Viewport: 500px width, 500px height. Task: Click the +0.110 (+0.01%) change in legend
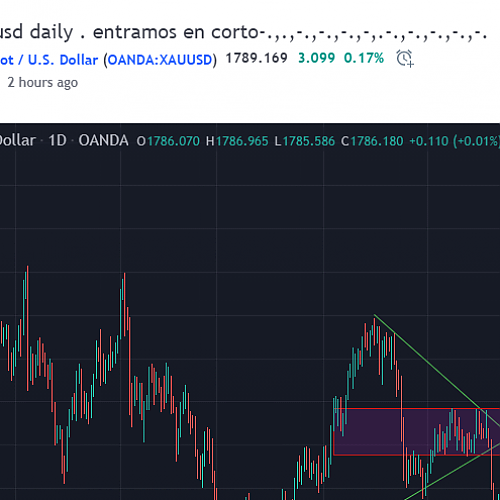(x=455, y=141)
